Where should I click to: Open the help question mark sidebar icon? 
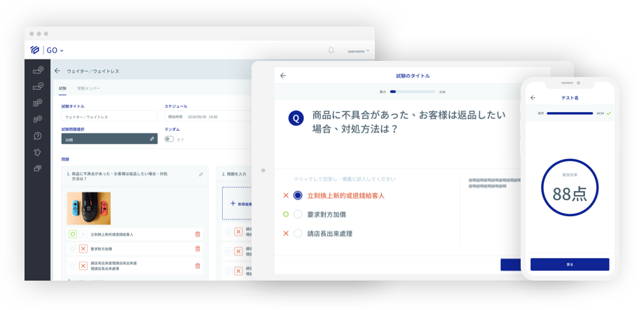point(38,136)
